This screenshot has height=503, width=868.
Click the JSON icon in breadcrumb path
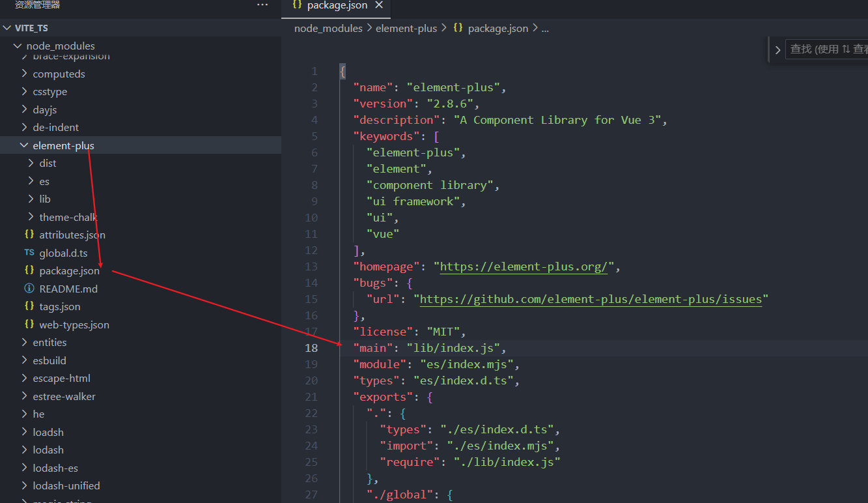point(458,28)
